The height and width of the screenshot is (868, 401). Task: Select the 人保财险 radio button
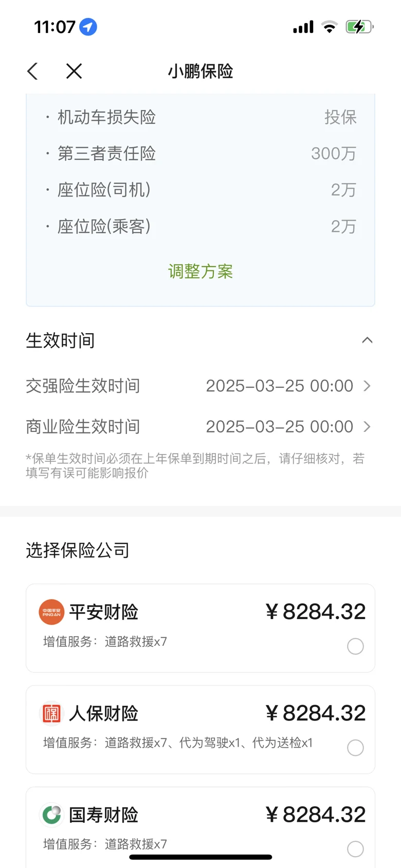[355, 747]
